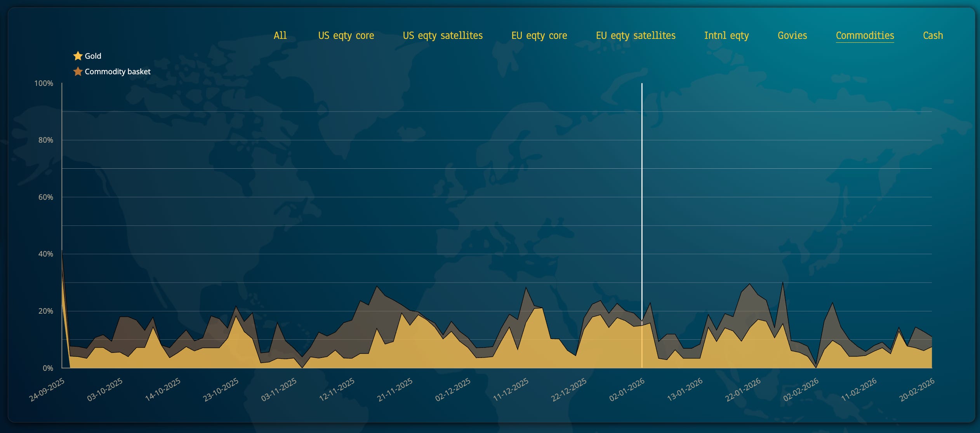Click the 100% y-axis label
Image resolution: width=980 pixels, height=433 pixels.
43,83
